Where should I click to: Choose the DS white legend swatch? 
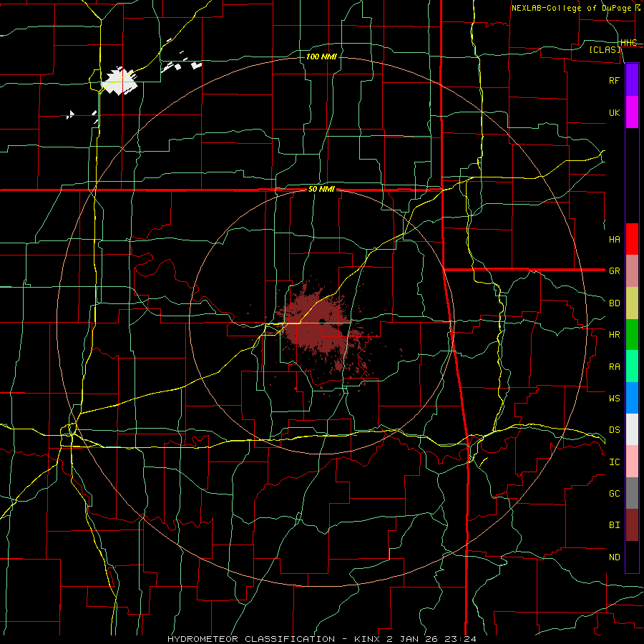point(632,429)
